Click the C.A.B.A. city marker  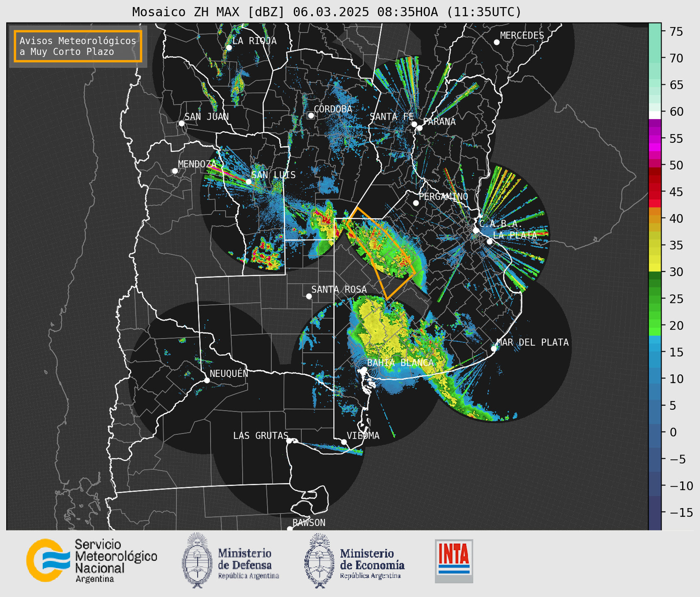pos(476,230)
